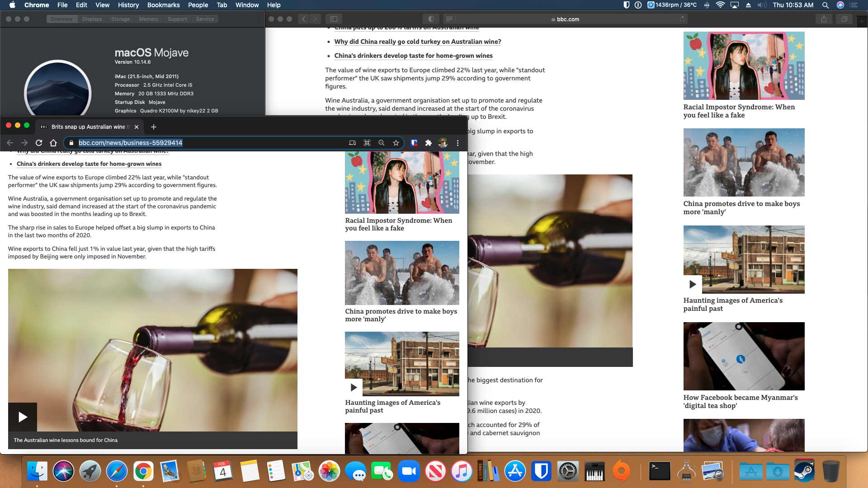This screenshot has width=868, height=488.
Task: Reload the BBC page in Chrome
Action: (39, 143)
